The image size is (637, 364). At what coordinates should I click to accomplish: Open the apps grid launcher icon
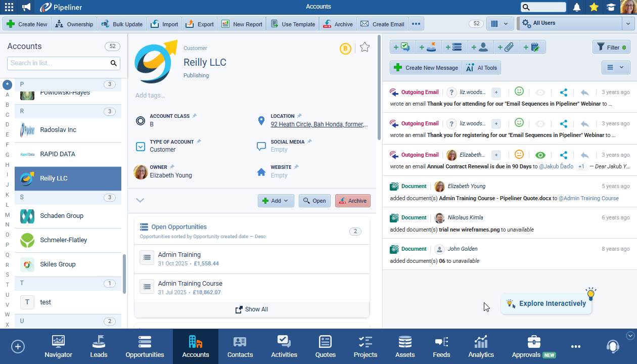pos(9,7)
